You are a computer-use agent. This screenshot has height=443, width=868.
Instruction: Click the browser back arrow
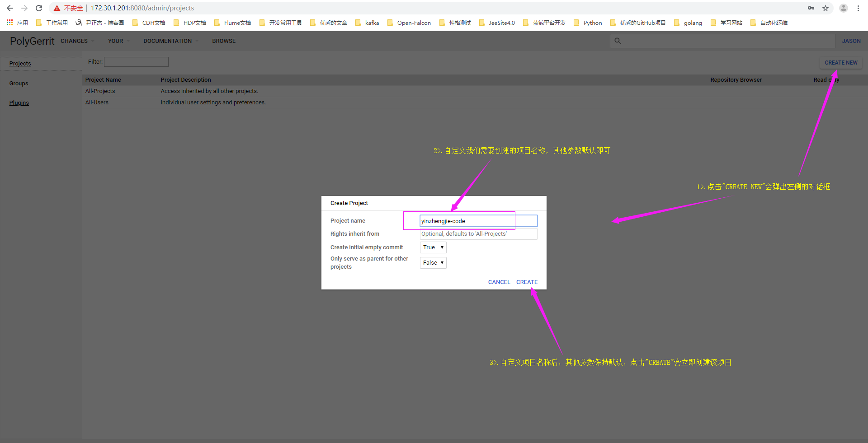(10, 8)
